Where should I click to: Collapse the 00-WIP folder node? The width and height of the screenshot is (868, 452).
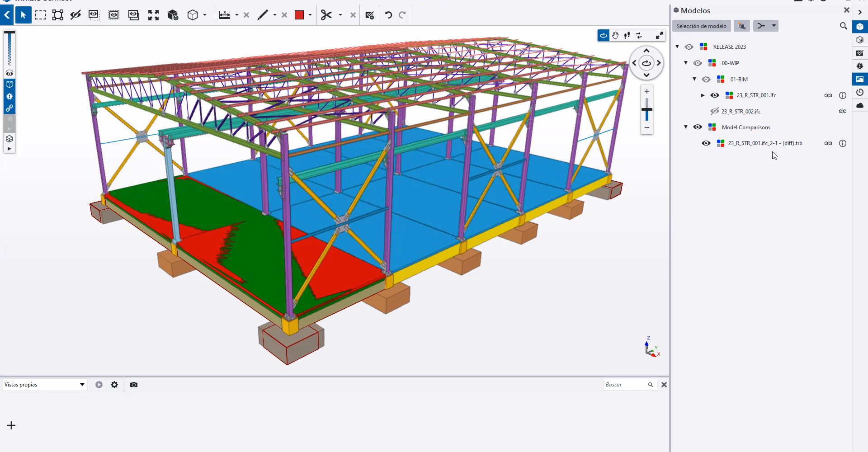click(x=686, y=63)
